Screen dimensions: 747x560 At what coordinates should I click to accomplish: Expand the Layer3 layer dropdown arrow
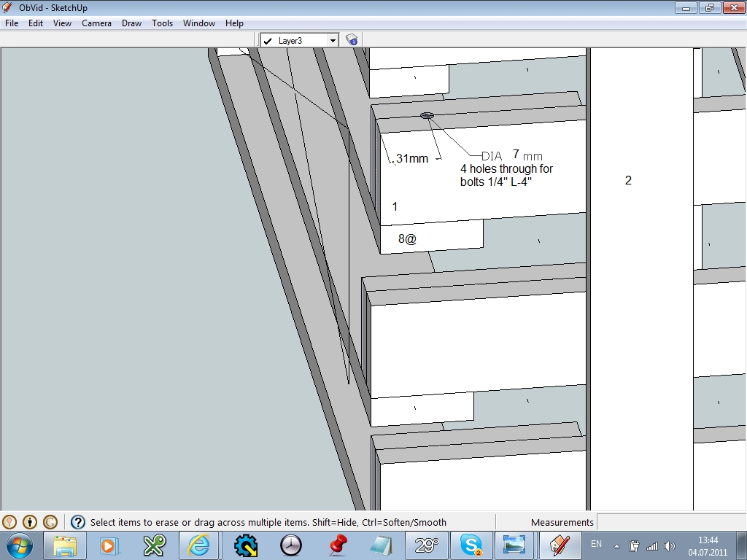click(x=333, y=41)
